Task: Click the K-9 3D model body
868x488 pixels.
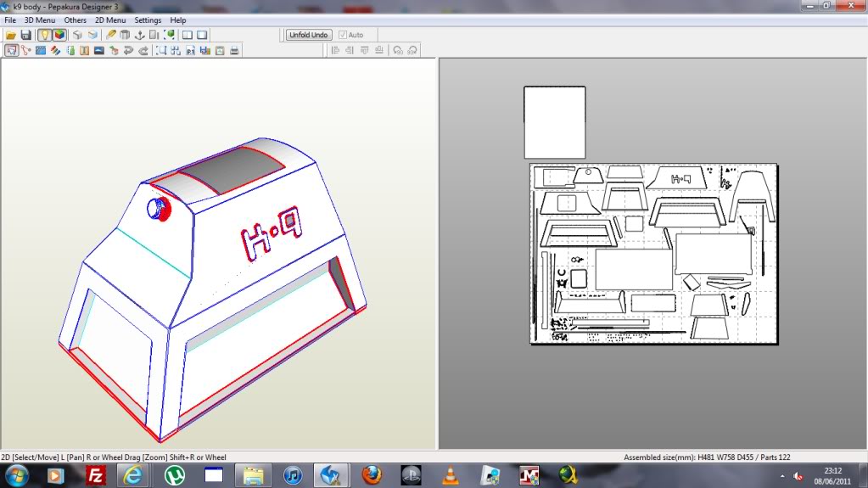Action: coord(213,289)
